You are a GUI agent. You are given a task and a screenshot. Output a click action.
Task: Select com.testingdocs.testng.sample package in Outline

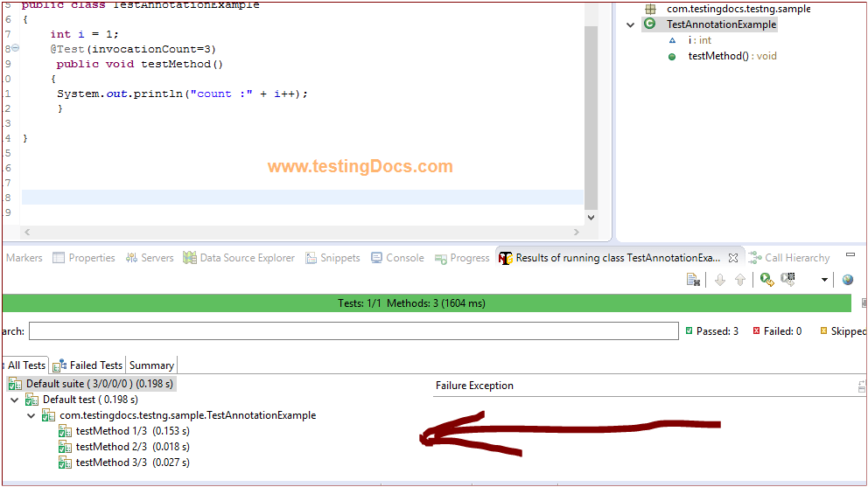pos(738,9)
